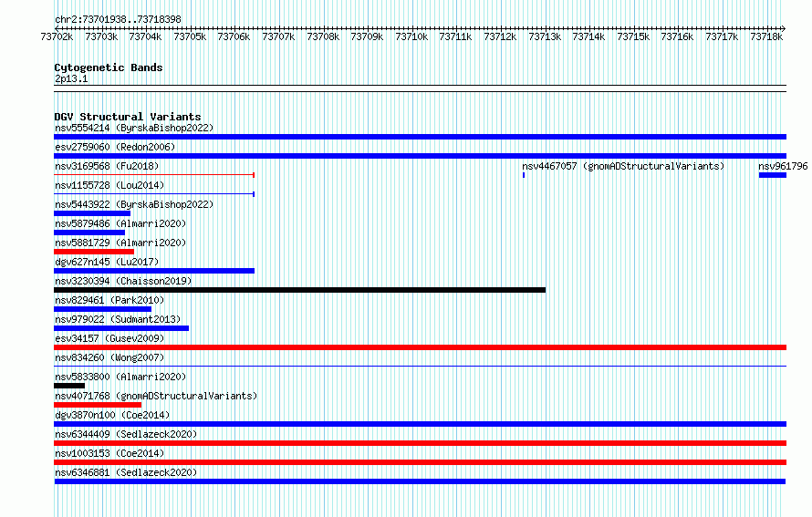Click the tiny blue marker under nsv4467057

[524, 175]
